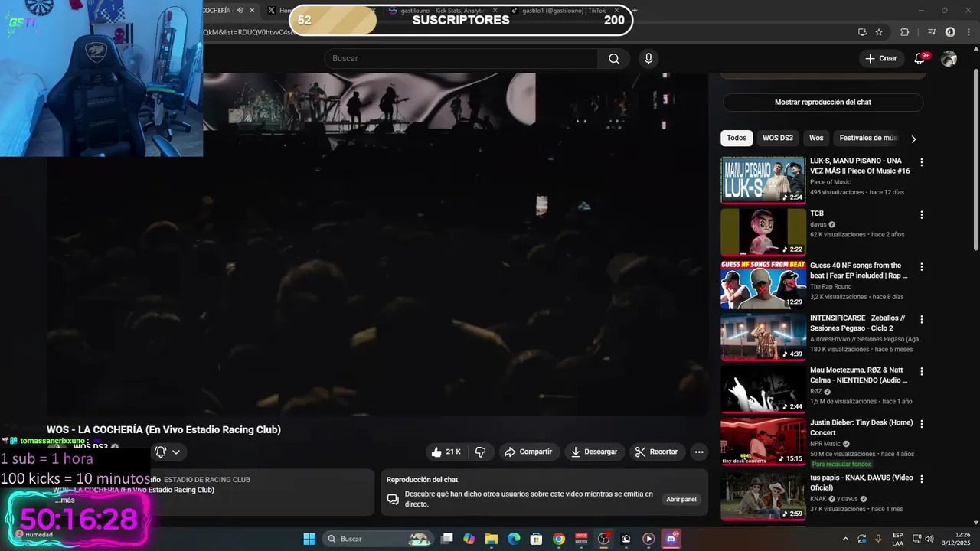
Task: Click the Abrir panel button
Action: pos(681,500)
